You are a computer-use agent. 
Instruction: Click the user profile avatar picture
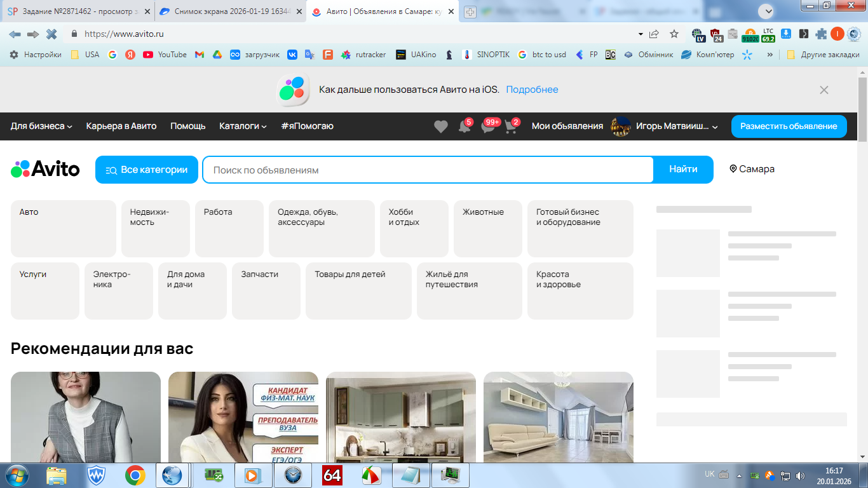(x=621, y=126)
